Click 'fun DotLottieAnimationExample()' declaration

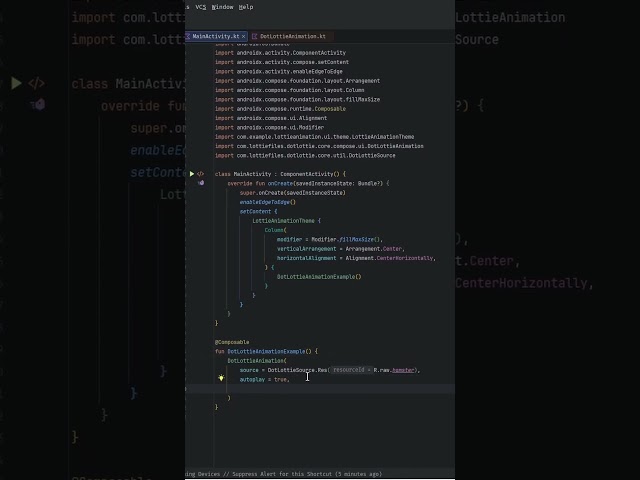point(266,351)
